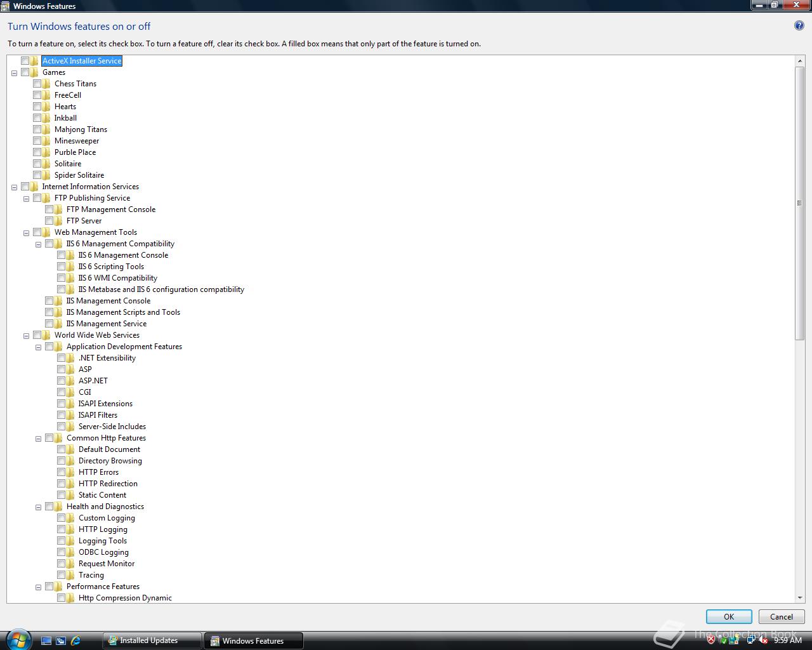Click the Cancel button
This screenshot has height=650, width=812.
782,616
